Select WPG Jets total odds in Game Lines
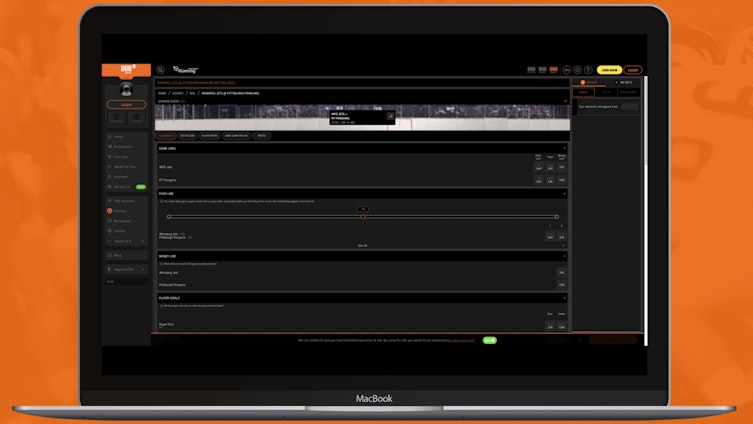 coord(550,168)
